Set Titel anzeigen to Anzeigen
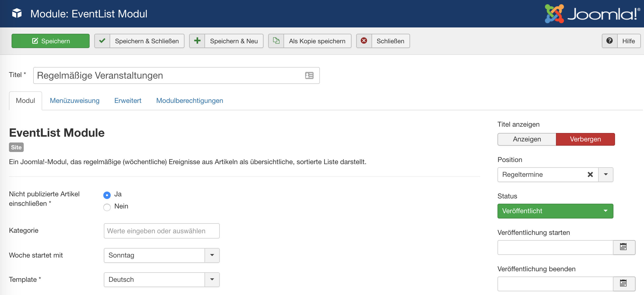This screenshot has height=295, width=644. [527, 139]
